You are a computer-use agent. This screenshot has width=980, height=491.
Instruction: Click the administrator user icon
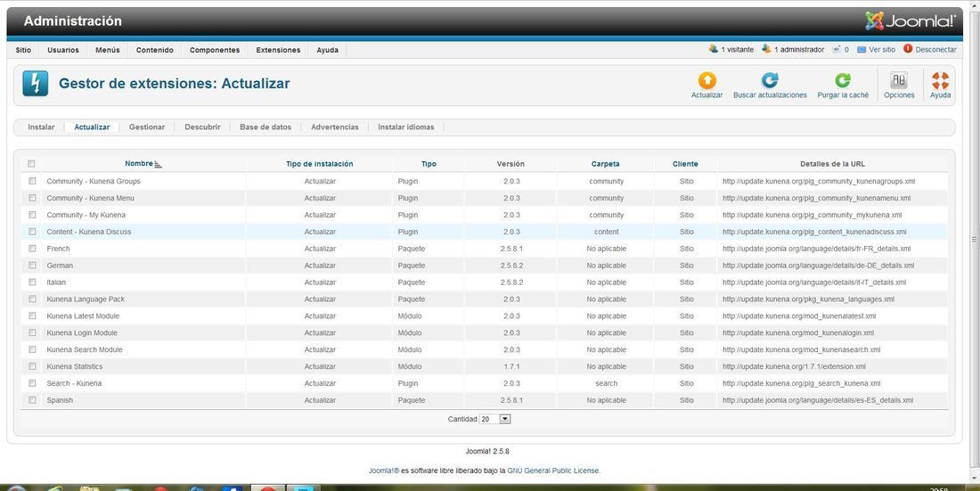click(766, 49)
